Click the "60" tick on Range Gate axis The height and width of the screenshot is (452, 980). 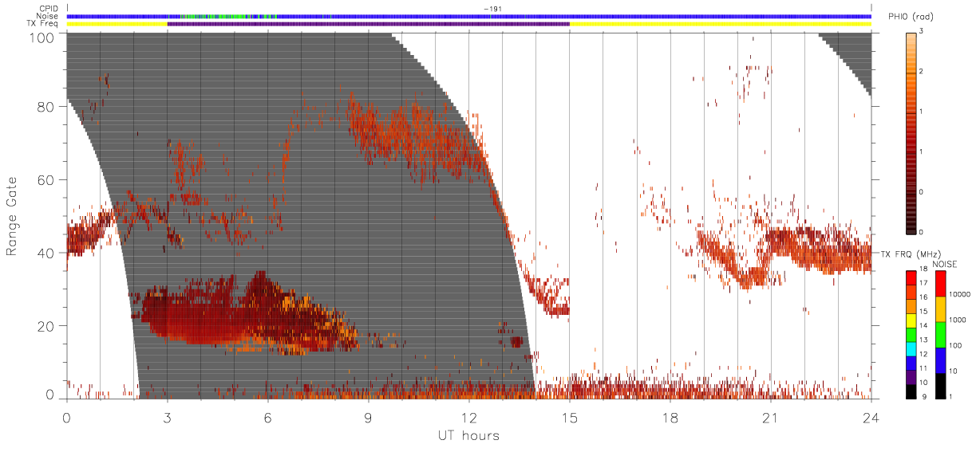[x=46, y=180]
